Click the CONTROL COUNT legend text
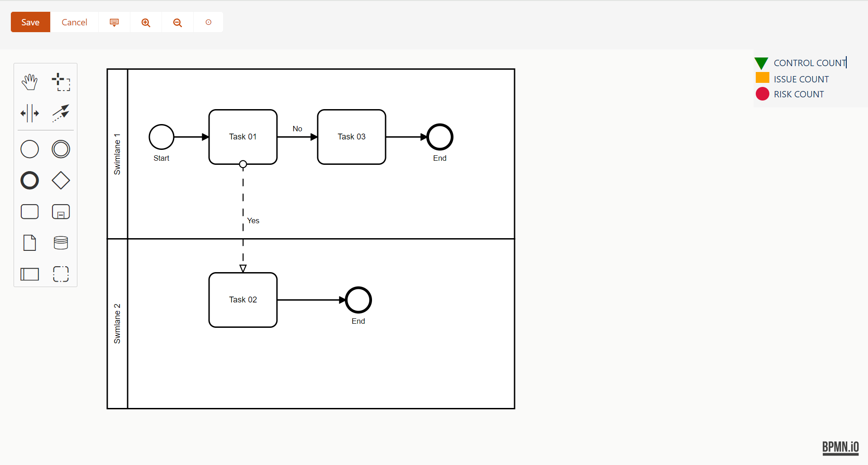Viewport: 868px width, 465px height. (x=810, y=63)
